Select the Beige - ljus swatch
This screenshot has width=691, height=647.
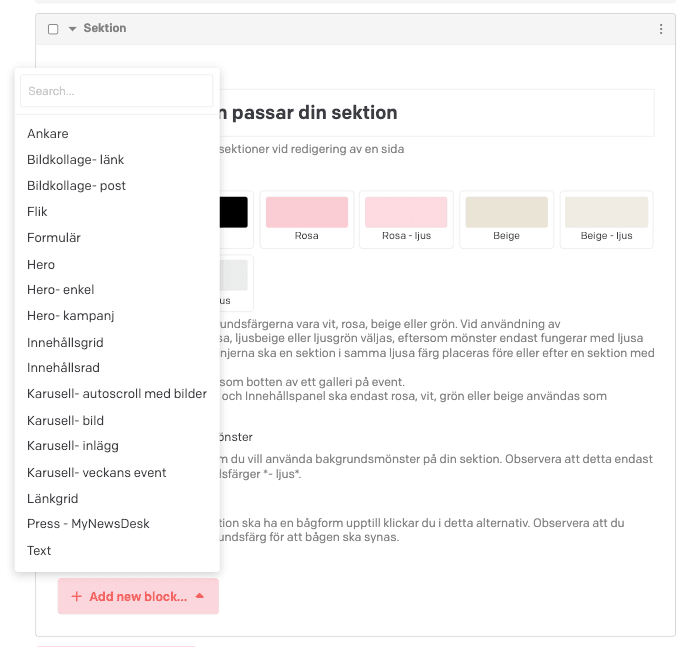click(606, 219)
